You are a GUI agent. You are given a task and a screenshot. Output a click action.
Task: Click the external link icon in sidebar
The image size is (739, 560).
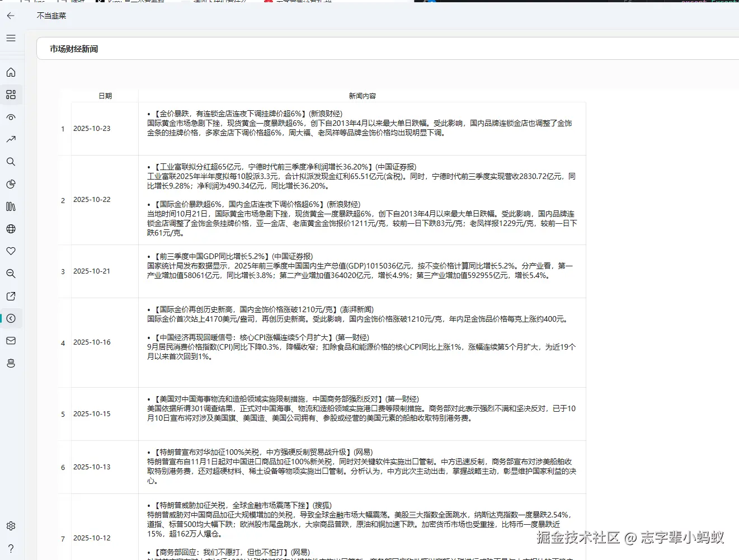(11, 296)
